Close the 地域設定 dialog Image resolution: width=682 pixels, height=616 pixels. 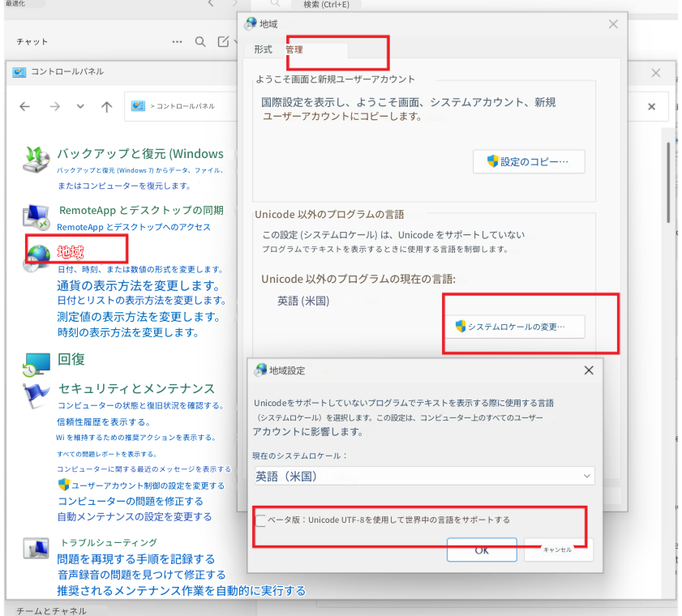coord(589,370)
